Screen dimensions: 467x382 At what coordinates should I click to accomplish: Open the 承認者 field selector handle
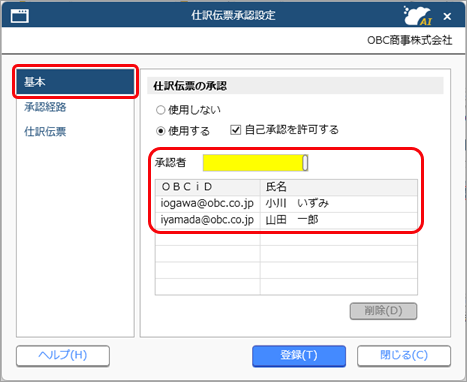pos(305,163)
